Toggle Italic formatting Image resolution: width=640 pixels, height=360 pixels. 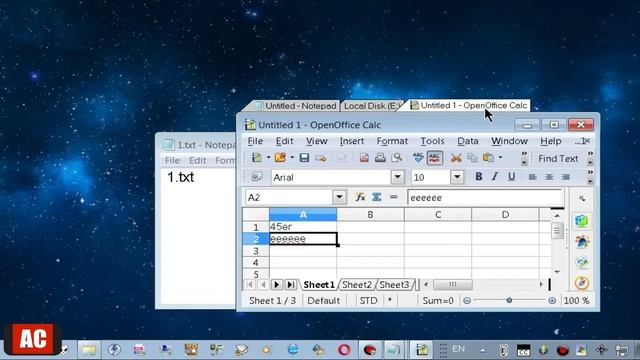[x=495, y=176]
